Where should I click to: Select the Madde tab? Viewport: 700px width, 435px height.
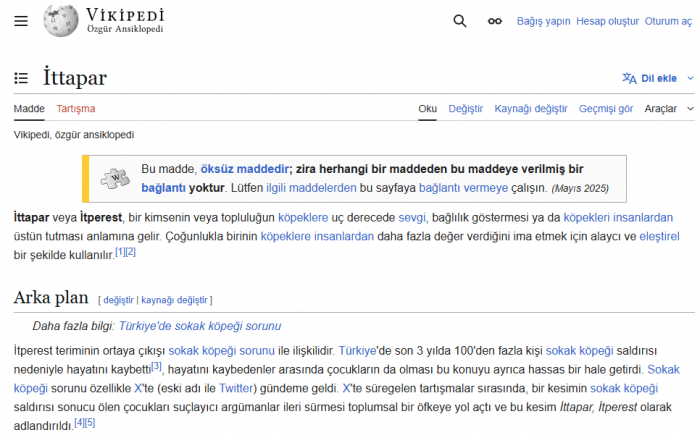tap(29, 108)
